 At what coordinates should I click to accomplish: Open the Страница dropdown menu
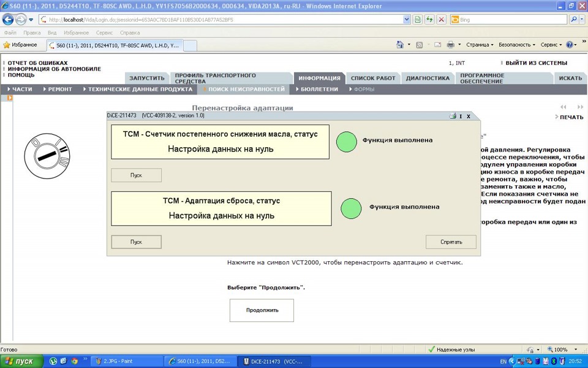click(480, 45)
